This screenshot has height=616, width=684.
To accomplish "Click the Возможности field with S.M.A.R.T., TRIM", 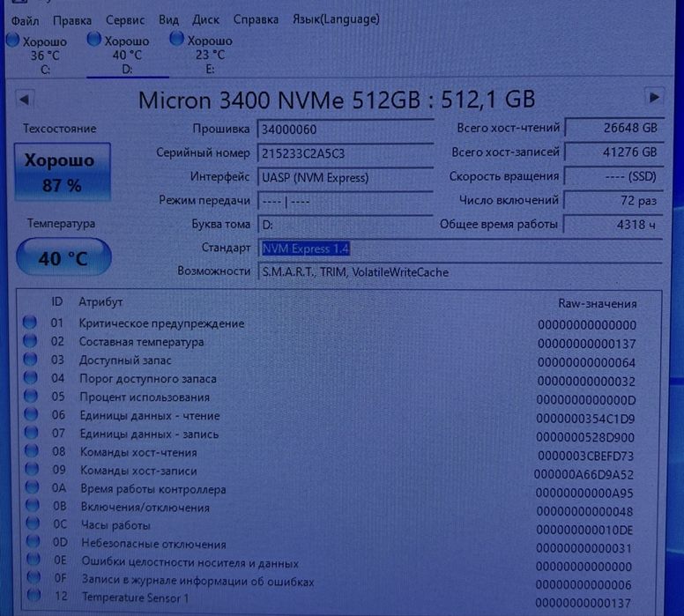I will point(460,272).
